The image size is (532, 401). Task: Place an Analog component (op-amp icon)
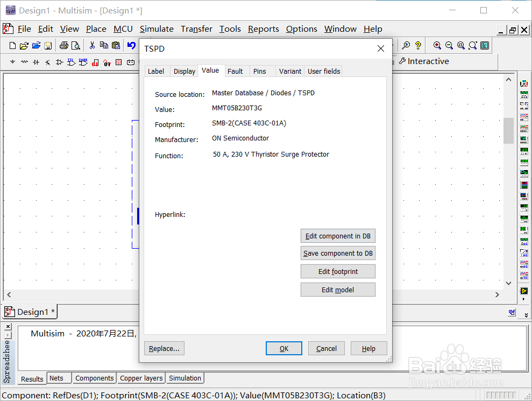click(59, 62)
